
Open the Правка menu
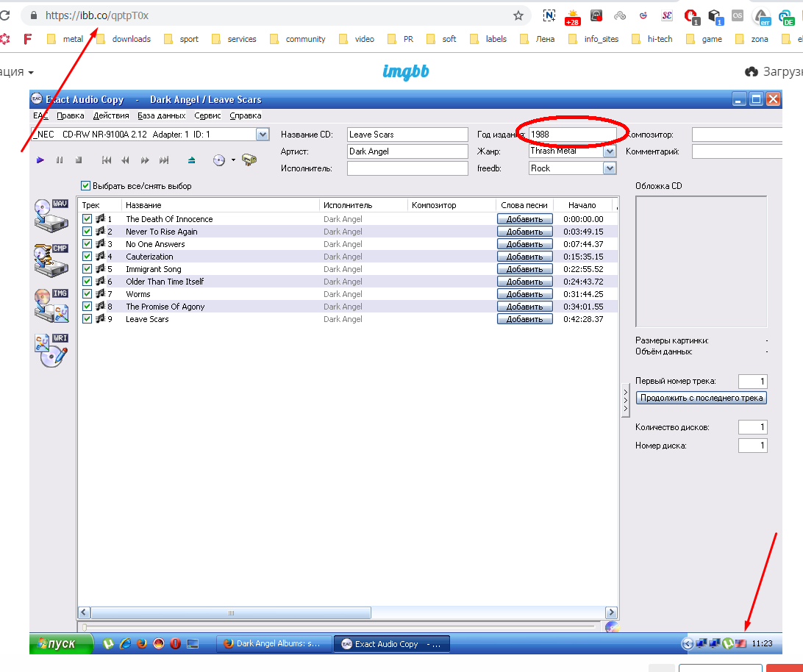pyautogui.click(x=70, y=115)
